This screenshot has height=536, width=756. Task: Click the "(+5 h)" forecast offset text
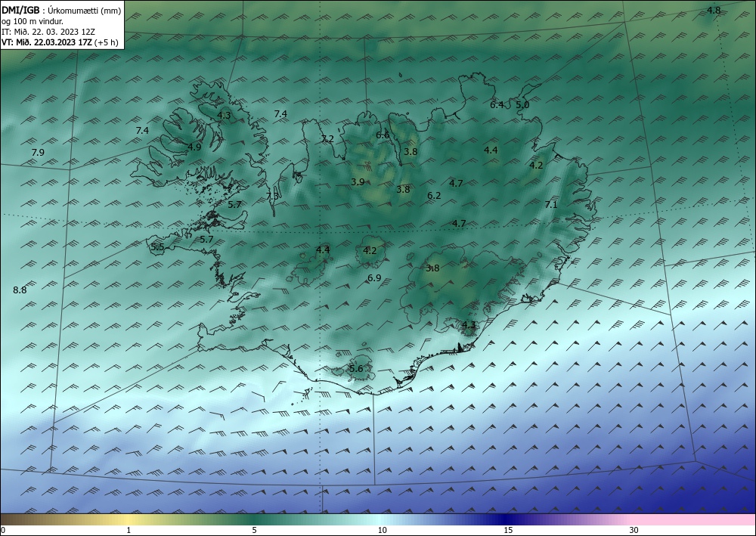[x=106, y=42]
